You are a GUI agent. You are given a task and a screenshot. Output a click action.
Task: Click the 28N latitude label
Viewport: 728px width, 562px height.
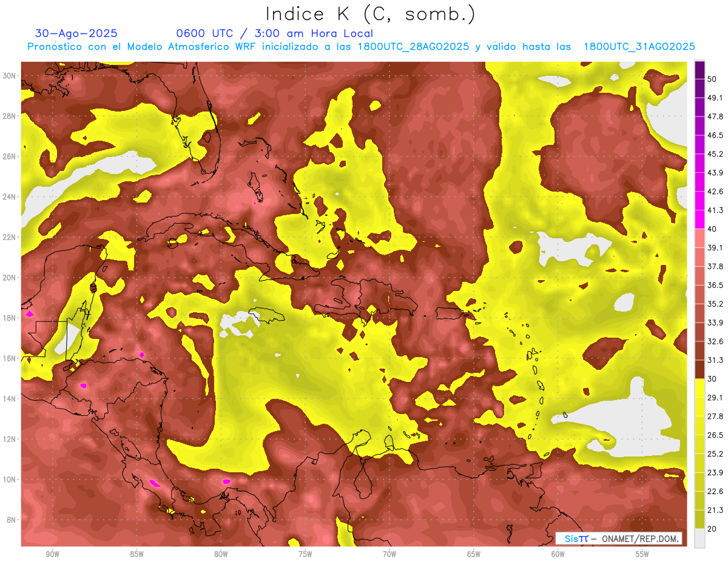pyautogui.click(x=9, y=116)
